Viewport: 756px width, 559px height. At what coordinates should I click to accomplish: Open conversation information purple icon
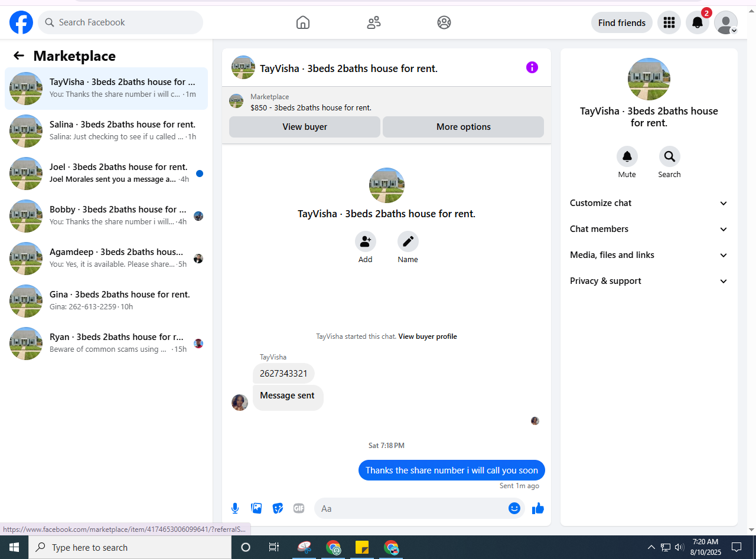point(532,67)
